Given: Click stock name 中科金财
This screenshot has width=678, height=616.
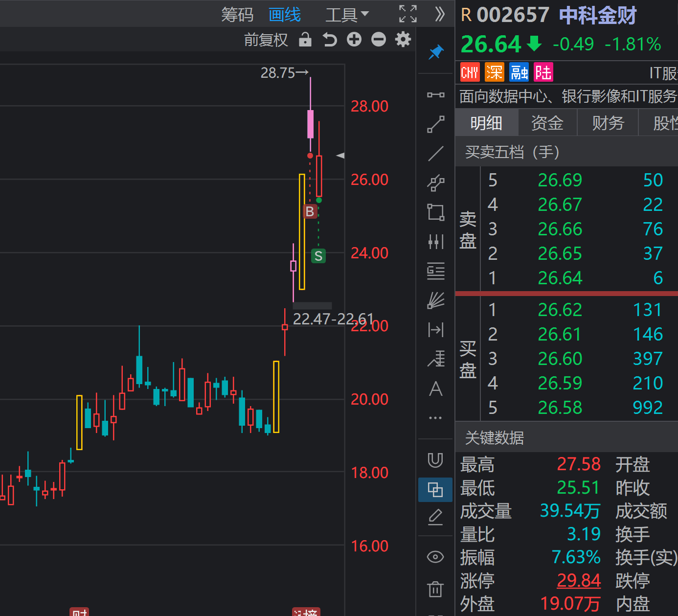Looking at the screenshot, I should pos(598,15).
